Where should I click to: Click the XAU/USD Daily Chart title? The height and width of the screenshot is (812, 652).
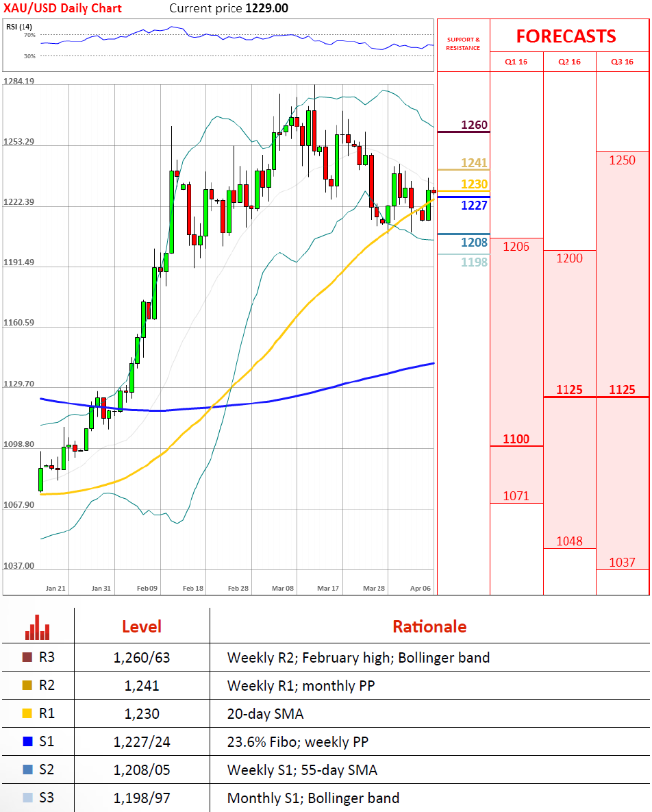[x=62, y=8]
